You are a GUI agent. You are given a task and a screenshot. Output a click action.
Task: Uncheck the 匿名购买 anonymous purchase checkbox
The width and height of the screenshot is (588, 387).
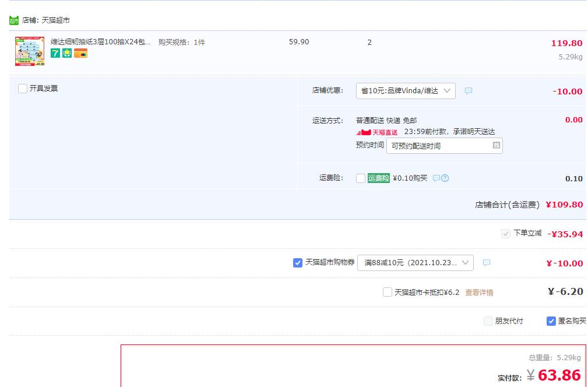click(551, 321)
